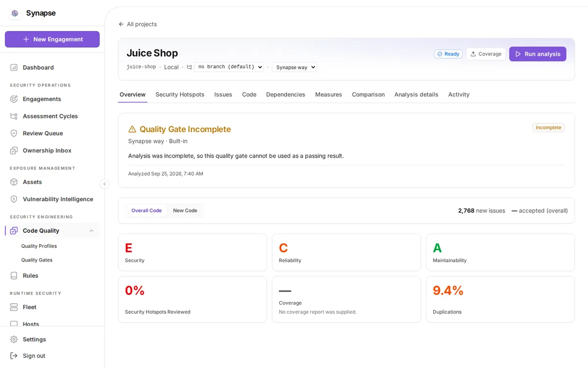
Task: Click the back arrow next to All projects
Action: [121, 24]
